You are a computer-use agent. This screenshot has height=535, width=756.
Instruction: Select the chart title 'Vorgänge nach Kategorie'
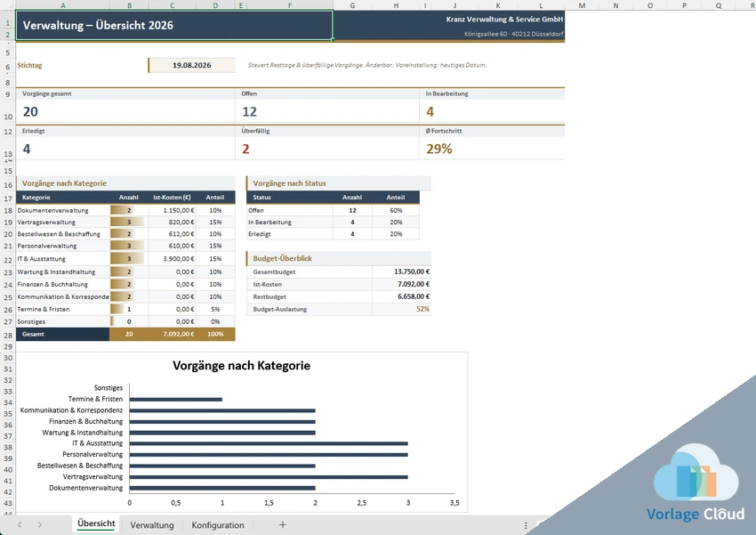(x=242, y=366)
